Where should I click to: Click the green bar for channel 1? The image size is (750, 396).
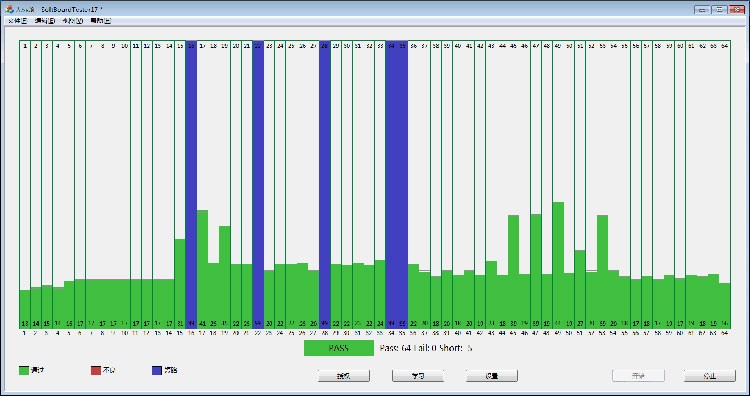tap(24, 309)
